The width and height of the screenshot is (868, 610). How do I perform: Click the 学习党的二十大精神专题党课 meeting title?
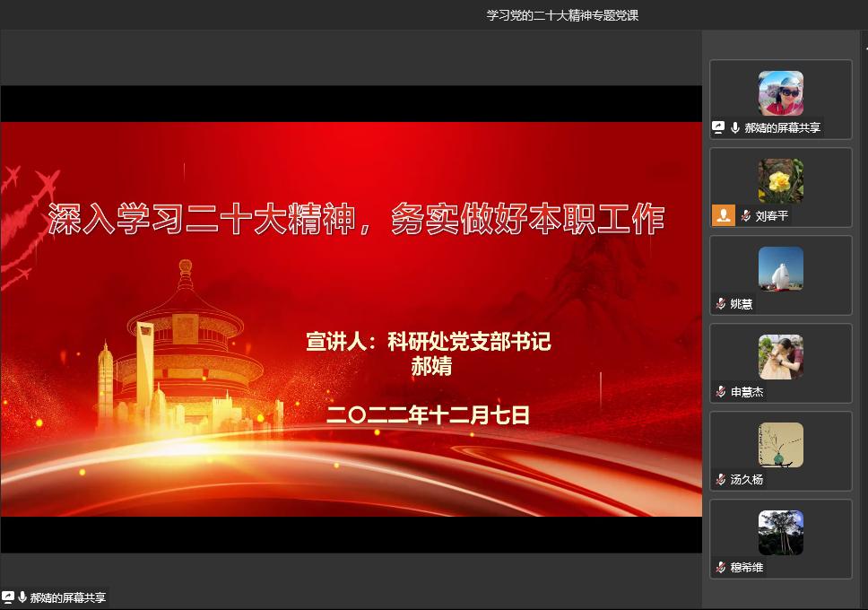(x=562, y=15)
